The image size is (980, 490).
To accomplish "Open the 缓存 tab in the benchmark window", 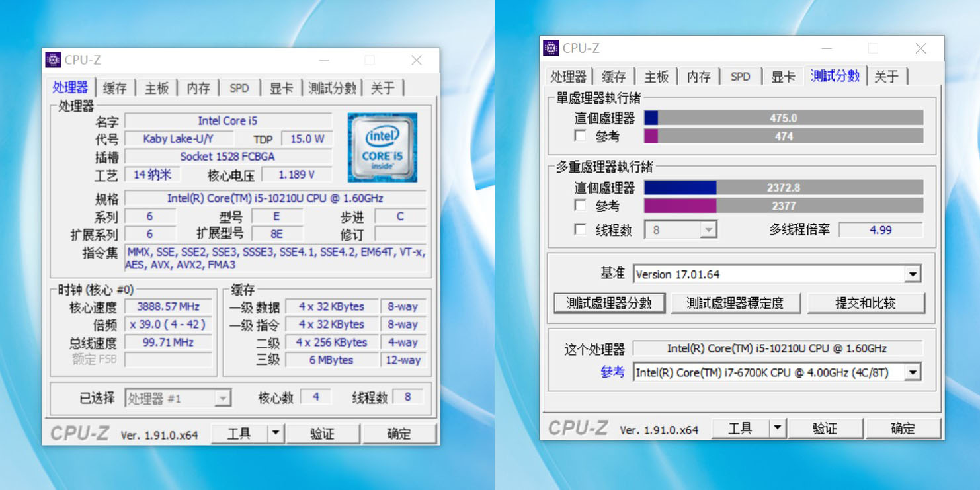I will point(614,77).
